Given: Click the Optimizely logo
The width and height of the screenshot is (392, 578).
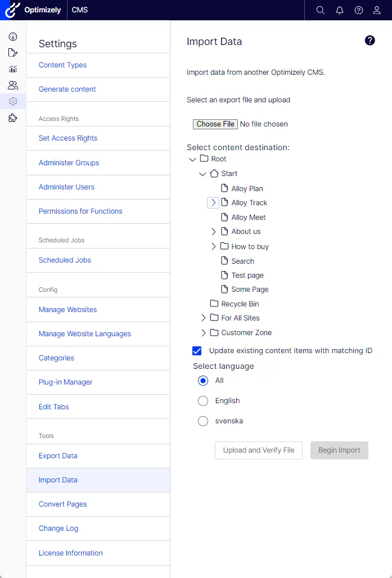Looking at the screenshot, I should (33, 10).
